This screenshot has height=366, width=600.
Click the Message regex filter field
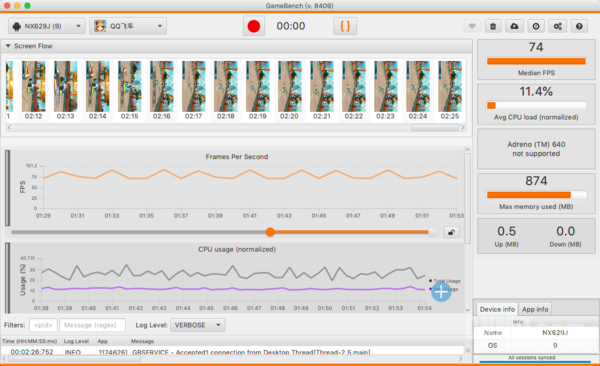tap(92, 325)
